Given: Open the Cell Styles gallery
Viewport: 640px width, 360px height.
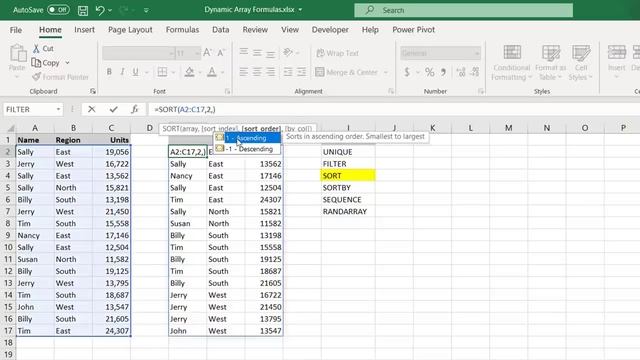Looking at the screenshot, I should (x=580, y=62).
